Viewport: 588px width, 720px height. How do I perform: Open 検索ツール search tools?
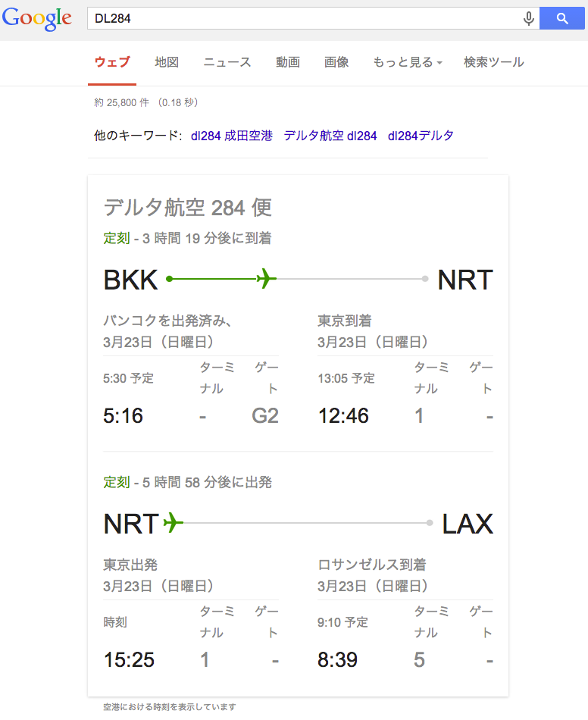494,62
